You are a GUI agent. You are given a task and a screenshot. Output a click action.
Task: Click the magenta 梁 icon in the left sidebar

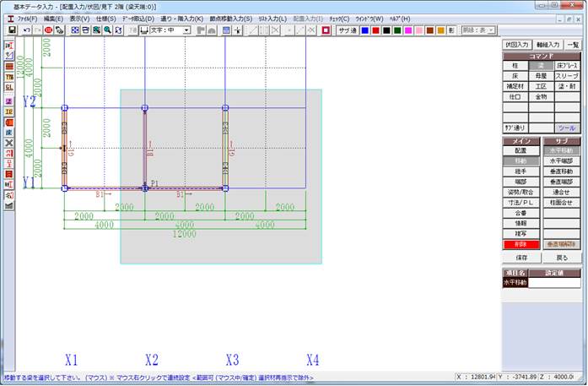click(9, 101)
